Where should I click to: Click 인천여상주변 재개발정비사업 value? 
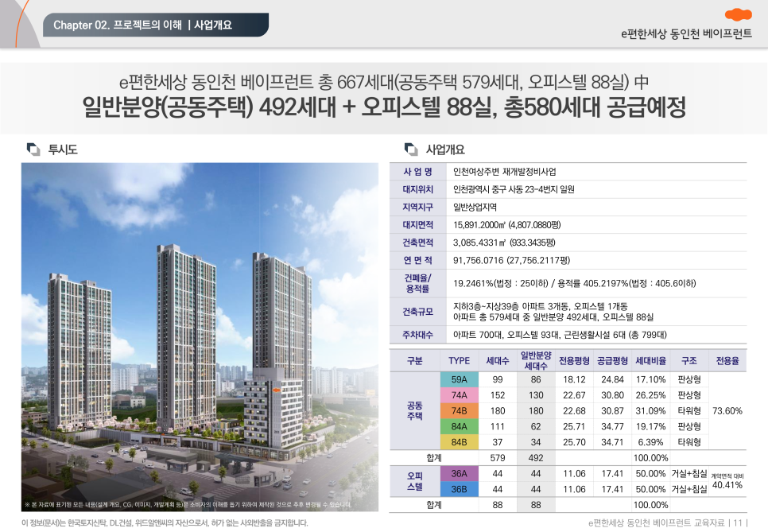[505, 172]
